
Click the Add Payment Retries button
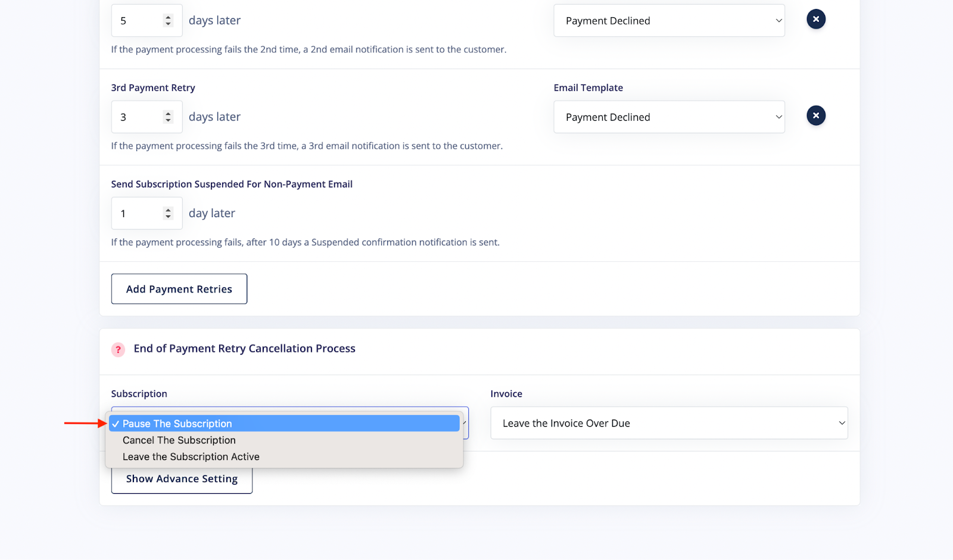[179, 289]
